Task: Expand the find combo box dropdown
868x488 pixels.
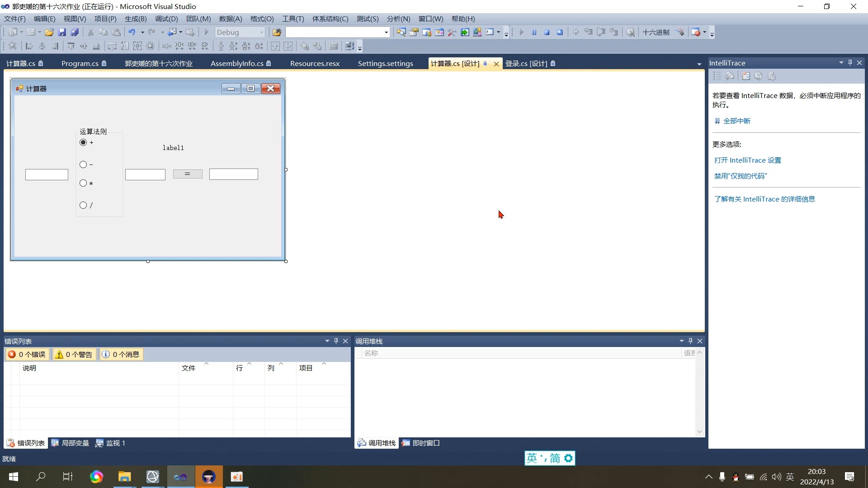Action: click(x=386, y=32)
